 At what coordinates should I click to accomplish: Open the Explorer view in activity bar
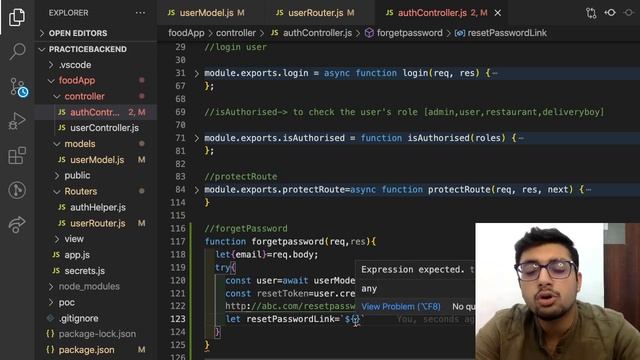tap(17, 17)
